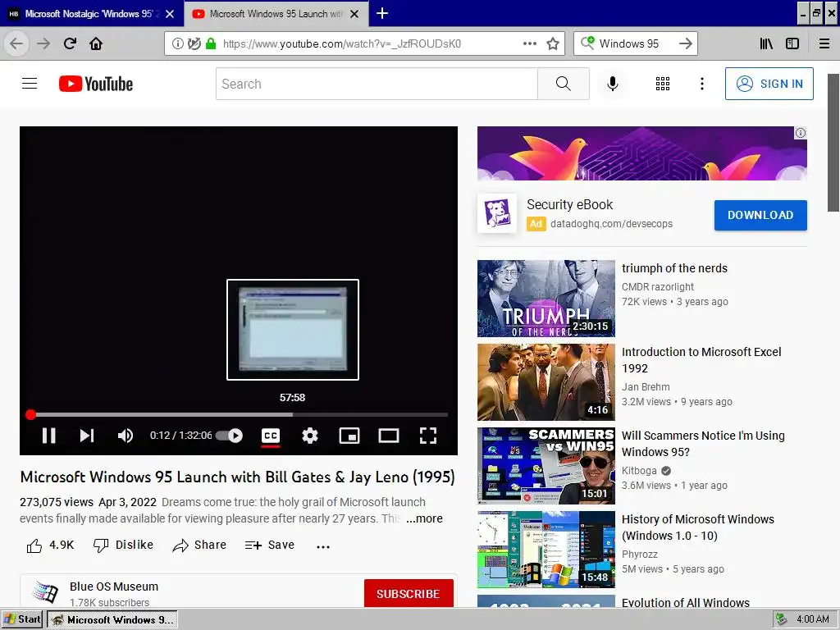Close the Nostalgic Windows 95 tab

click(170, 14)
